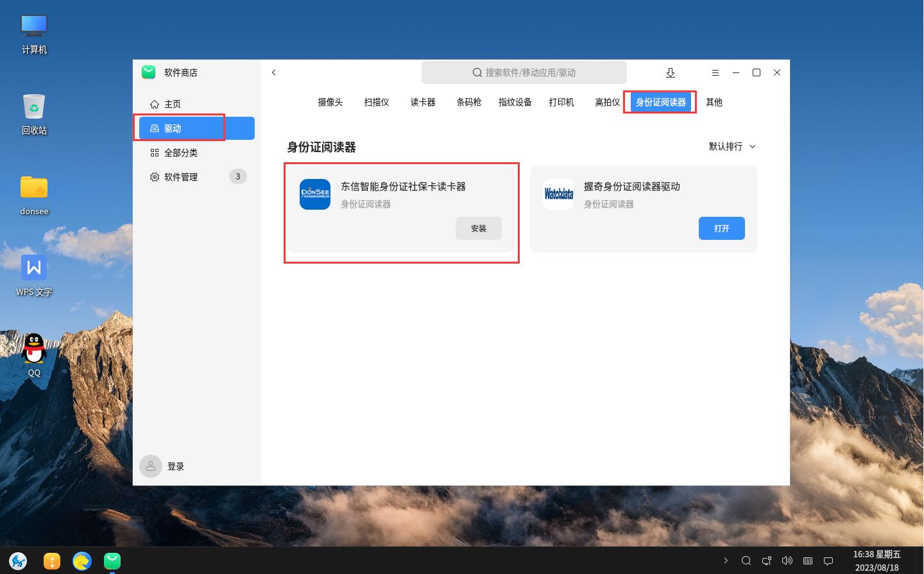924x574 pixels.
Task: Open the sound volume icon in taskbar
Action: click(x=787, y=561)
